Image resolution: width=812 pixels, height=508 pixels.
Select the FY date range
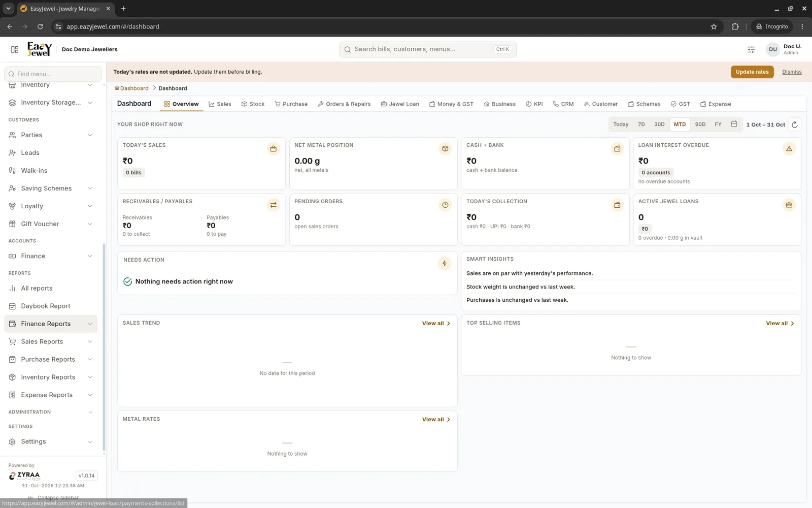pos(718,124)
